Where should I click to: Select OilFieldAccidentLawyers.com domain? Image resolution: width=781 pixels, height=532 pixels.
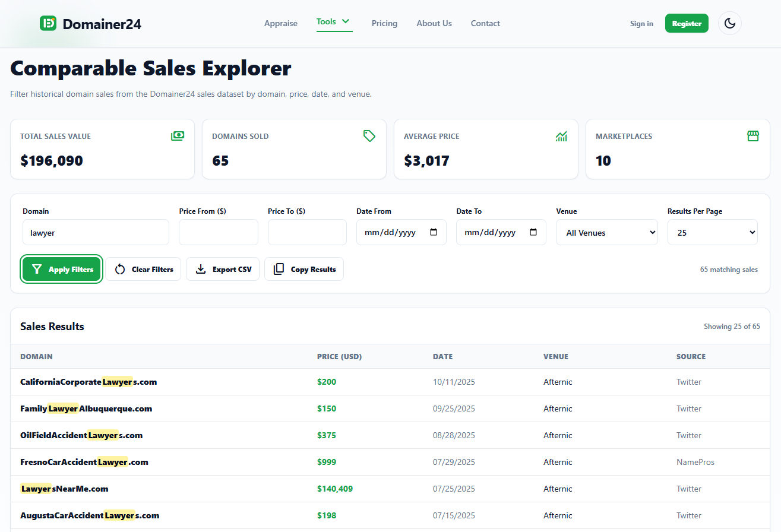click(81, 435)
